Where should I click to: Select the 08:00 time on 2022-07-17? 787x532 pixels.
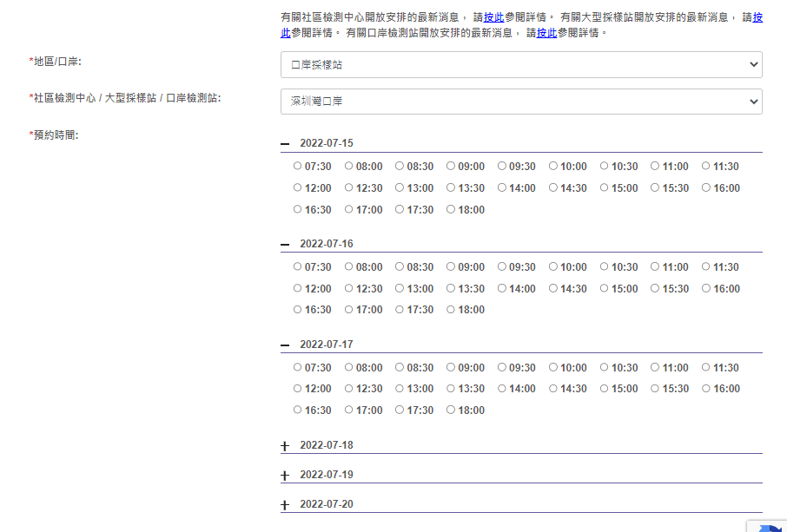tap(347, 367)
